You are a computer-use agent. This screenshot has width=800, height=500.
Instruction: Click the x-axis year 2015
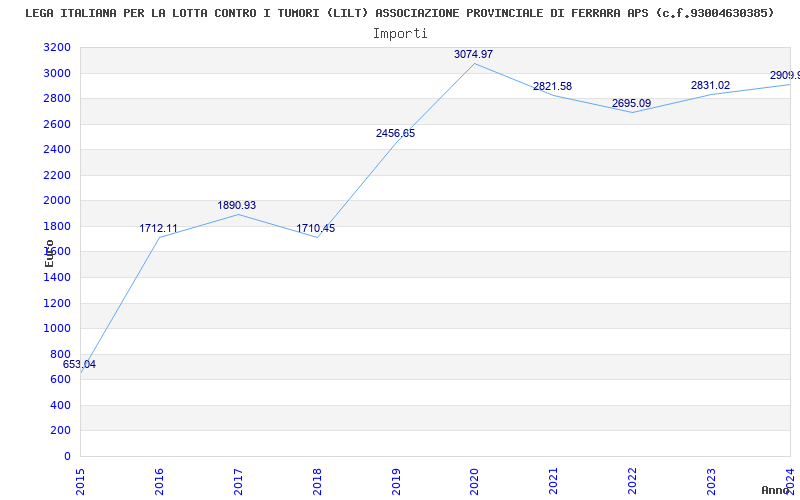coord(80,482)
